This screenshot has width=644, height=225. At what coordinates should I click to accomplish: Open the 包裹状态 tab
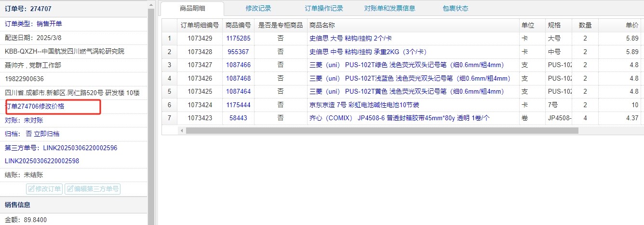[x=455, y=8]
